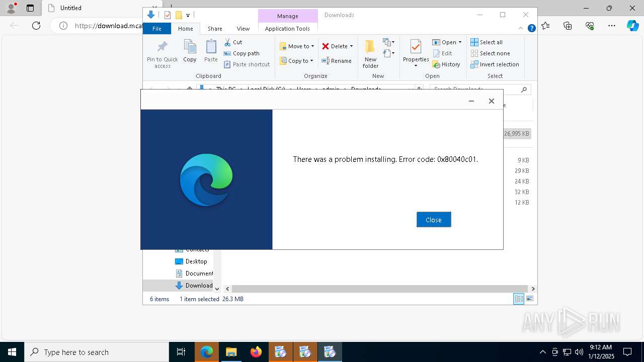Click Select none in the ribbon

(490, 53)
